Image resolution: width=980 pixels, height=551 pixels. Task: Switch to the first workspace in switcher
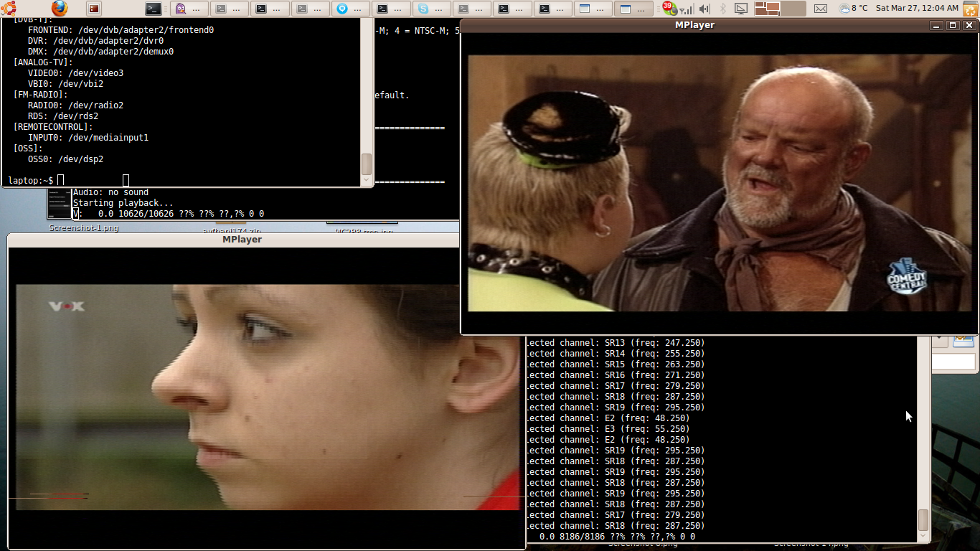click(x=767, y=9)
